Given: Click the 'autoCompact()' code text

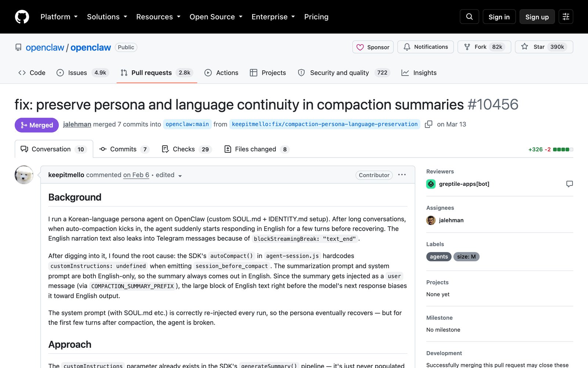Looking at the screenshot, I should 232,256.
